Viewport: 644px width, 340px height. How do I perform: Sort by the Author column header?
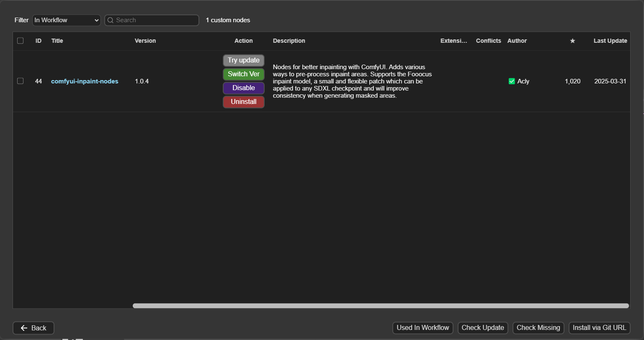coord(517,41)
